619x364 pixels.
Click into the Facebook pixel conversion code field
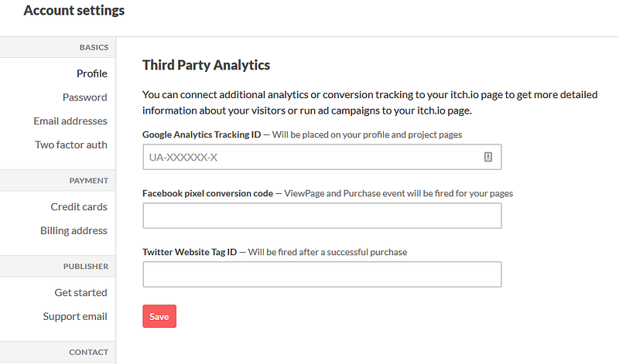point(322,216)
